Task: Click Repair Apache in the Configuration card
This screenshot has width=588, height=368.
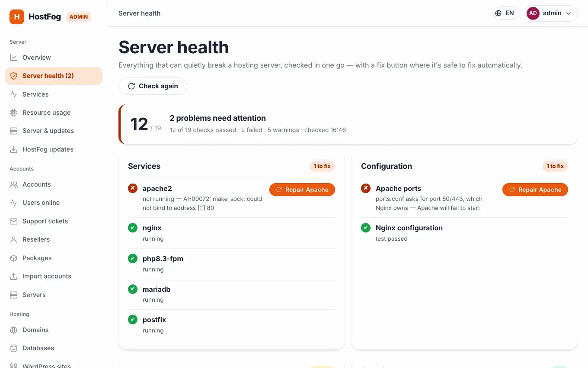Action: coord(535,190)
